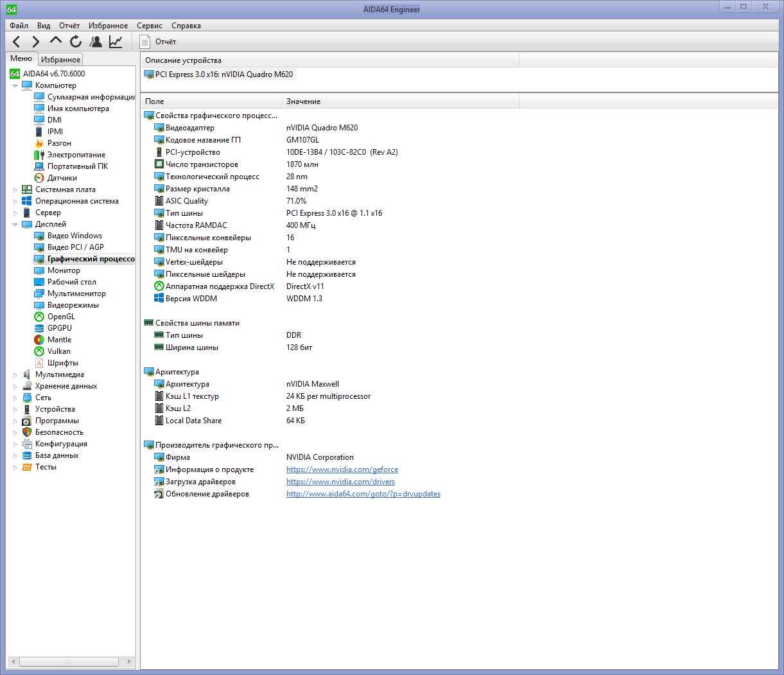The height and width of the screenshot is (675, 784).
Task: Select AIDA64 v6.70.6000 root node
Action: point(47,74)
